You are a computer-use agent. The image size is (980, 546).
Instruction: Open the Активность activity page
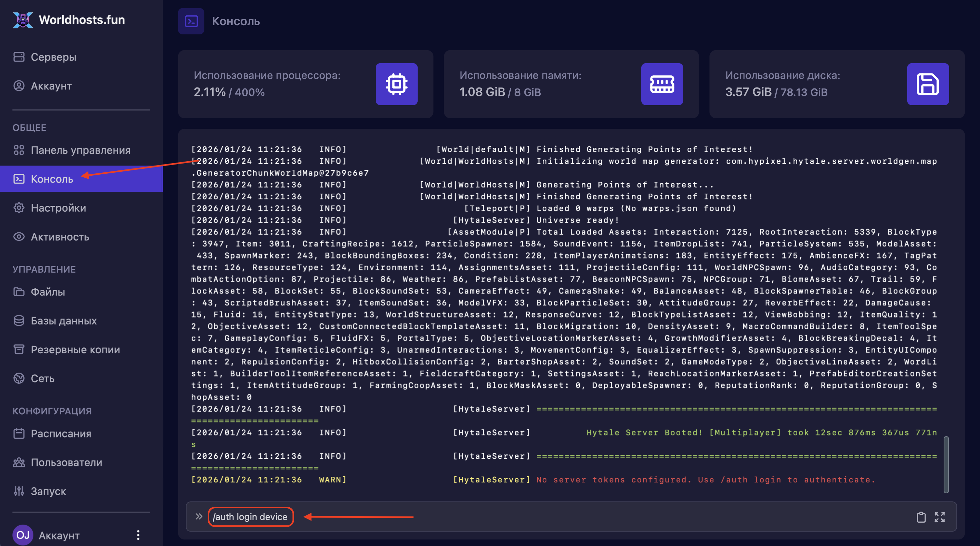60,237
